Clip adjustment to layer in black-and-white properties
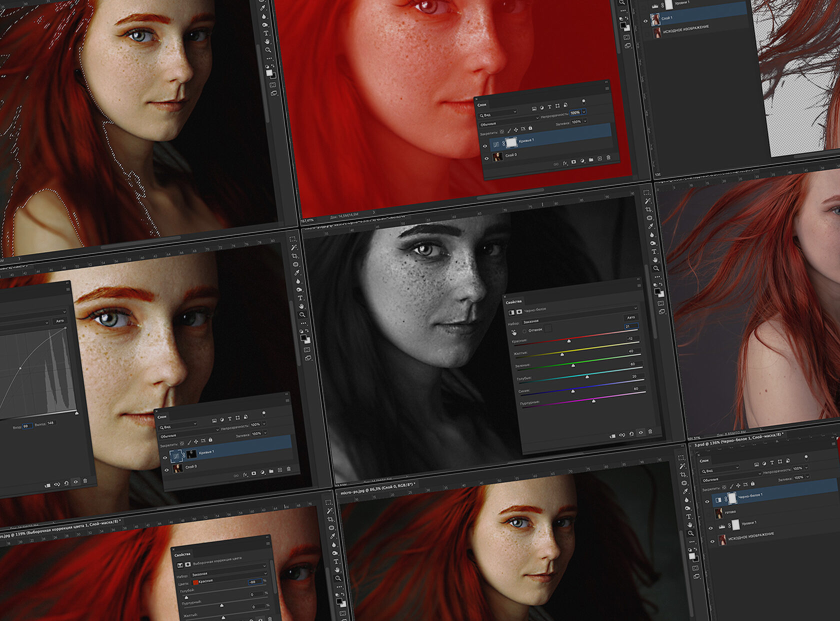This screenshot has width=840, height=621. 612,436
